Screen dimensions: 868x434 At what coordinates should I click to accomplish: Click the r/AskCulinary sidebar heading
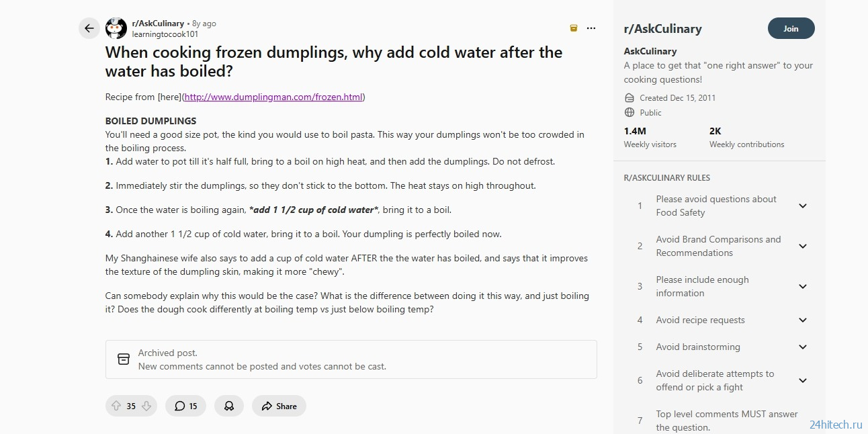tap(662, 29)
